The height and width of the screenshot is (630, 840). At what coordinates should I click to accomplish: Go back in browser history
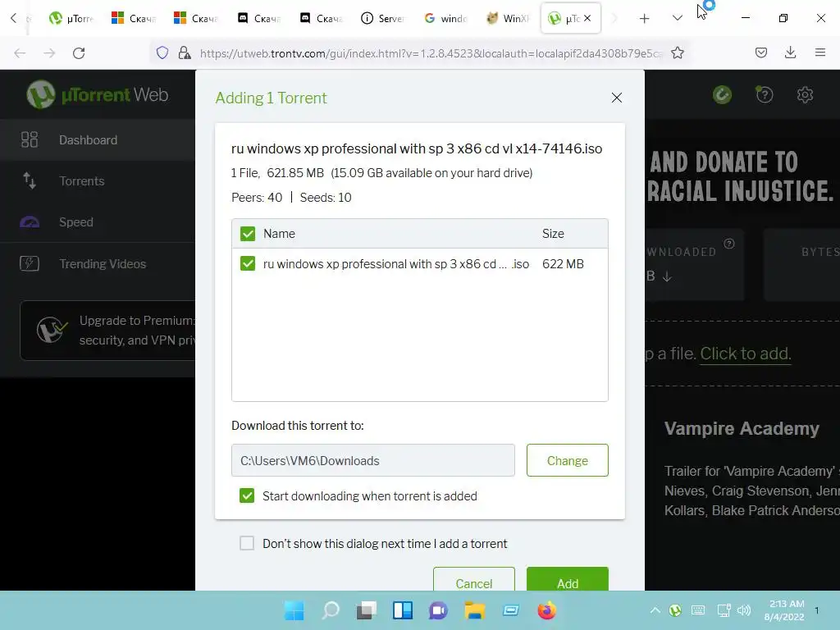coord(20,53)
